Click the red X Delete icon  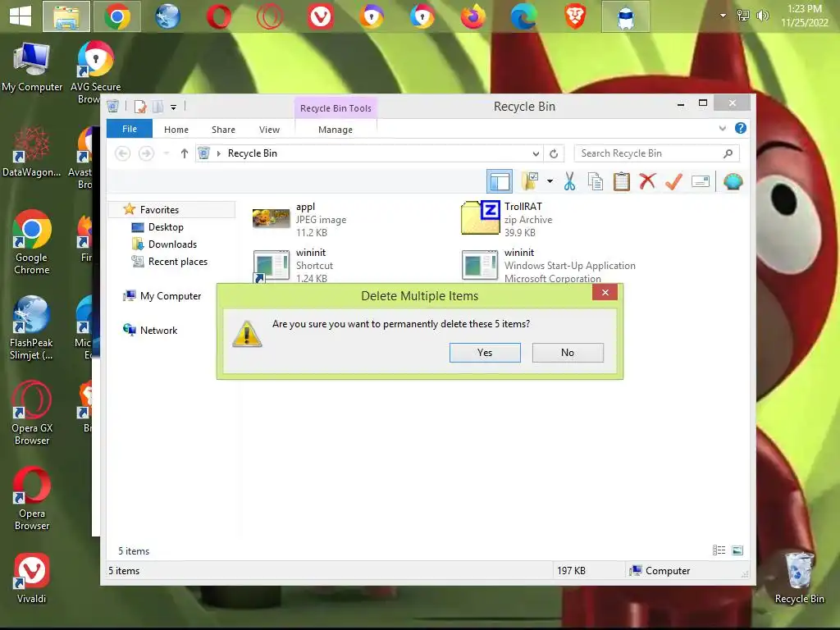point(648,181)
